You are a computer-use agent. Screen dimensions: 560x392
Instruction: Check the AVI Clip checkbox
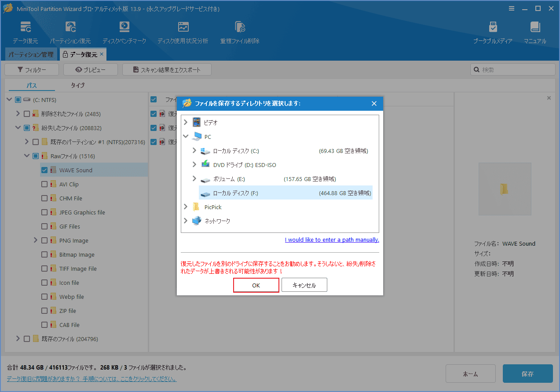(44, 184)
